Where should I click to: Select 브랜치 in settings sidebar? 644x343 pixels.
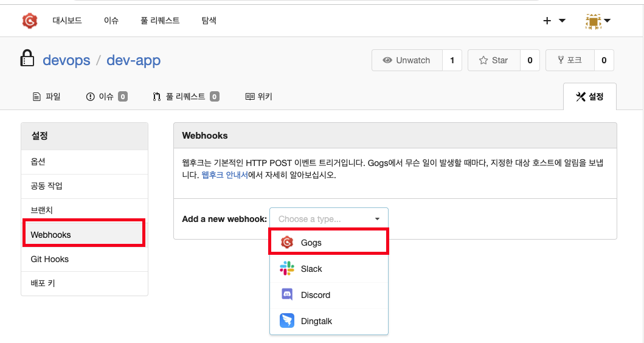pos(85,210)
